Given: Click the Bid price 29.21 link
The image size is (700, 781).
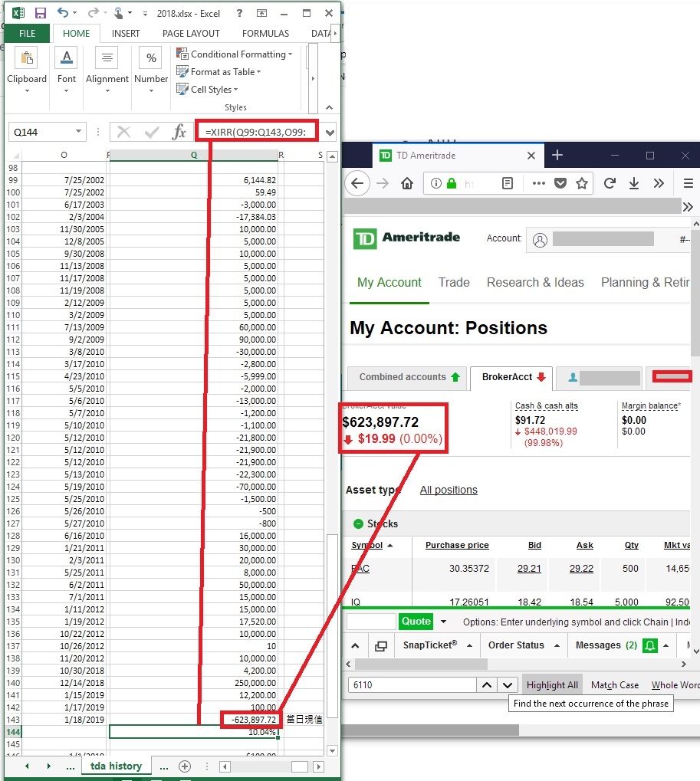Looking at the screenshot, I should 529,569.
